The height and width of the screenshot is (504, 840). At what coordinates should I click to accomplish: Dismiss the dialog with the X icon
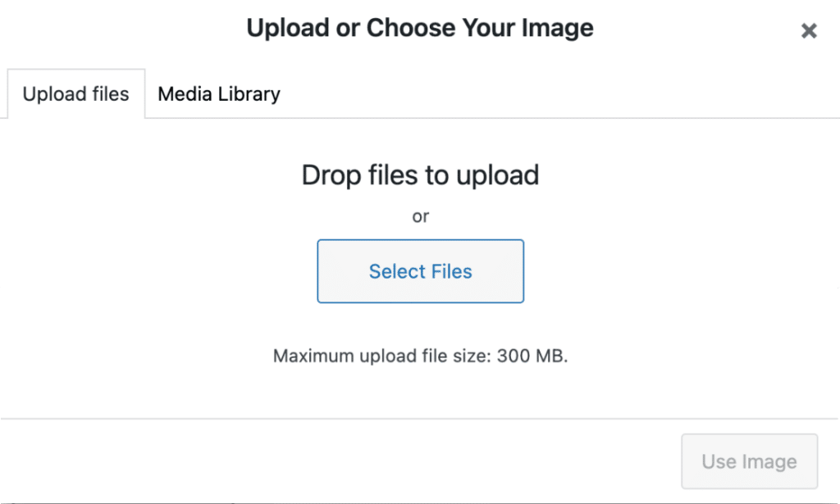[809, 31]
